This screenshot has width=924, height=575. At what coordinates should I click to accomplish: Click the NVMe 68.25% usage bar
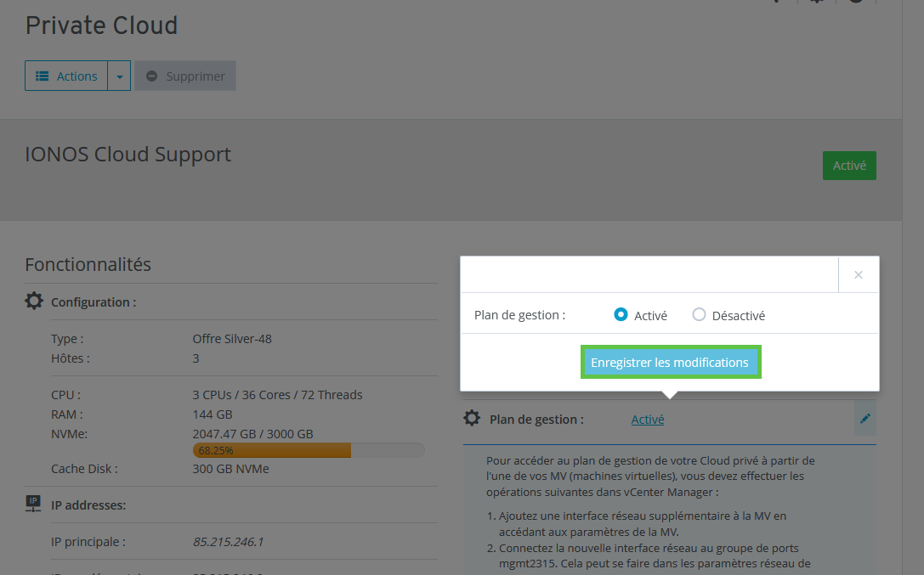[309, 450]
